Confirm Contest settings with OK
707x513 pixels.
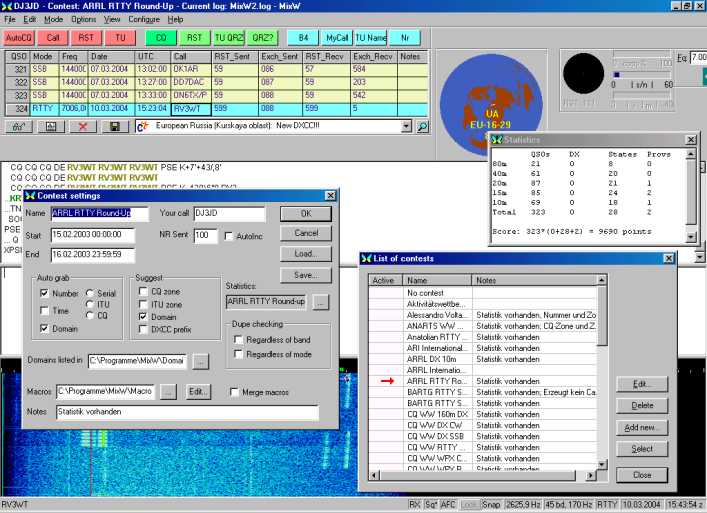pyautogui.click(x=306, y=214)
